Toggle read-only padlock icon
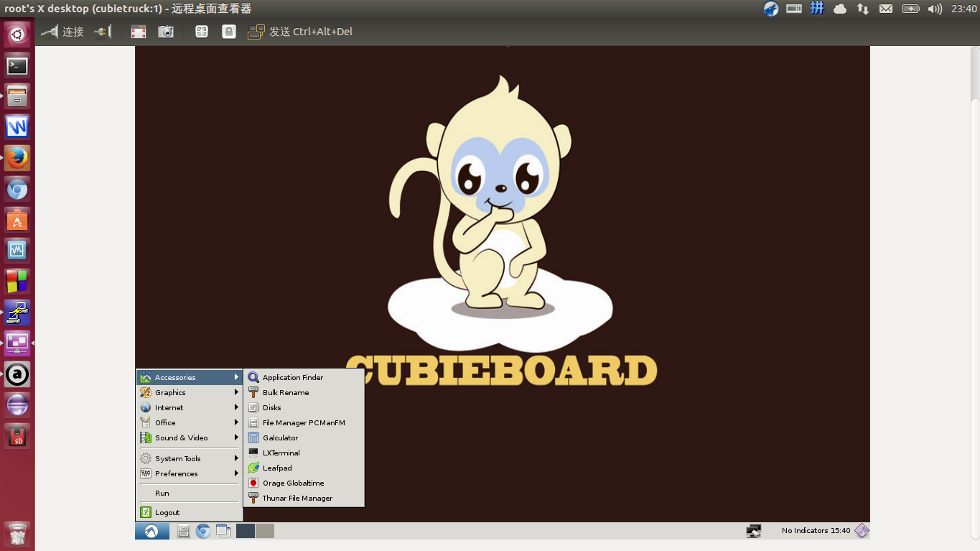Image resolution: width=980 pixels, height=551 pixels. pyautogui.click(x=229, y=32)
